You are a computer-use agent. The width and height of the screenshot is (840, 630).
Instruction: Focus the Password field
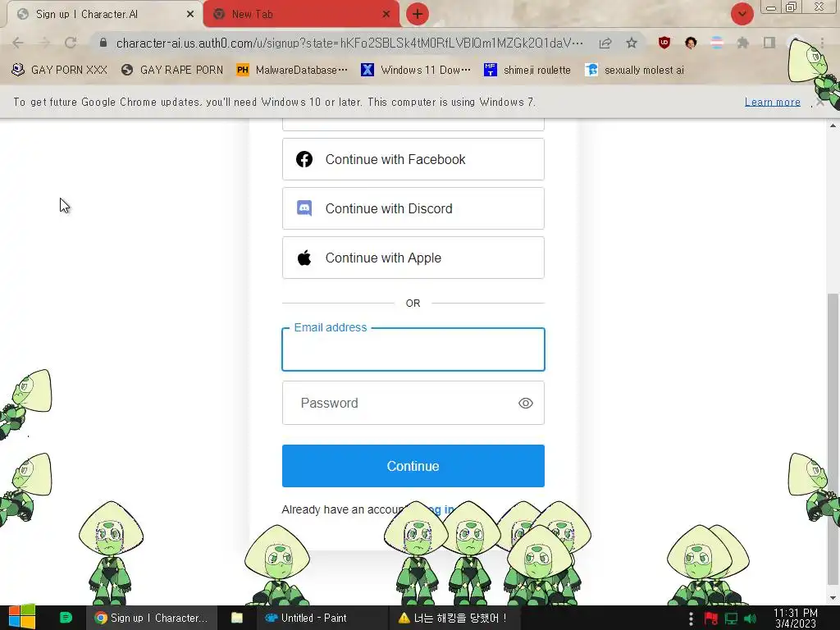[413, 403]
